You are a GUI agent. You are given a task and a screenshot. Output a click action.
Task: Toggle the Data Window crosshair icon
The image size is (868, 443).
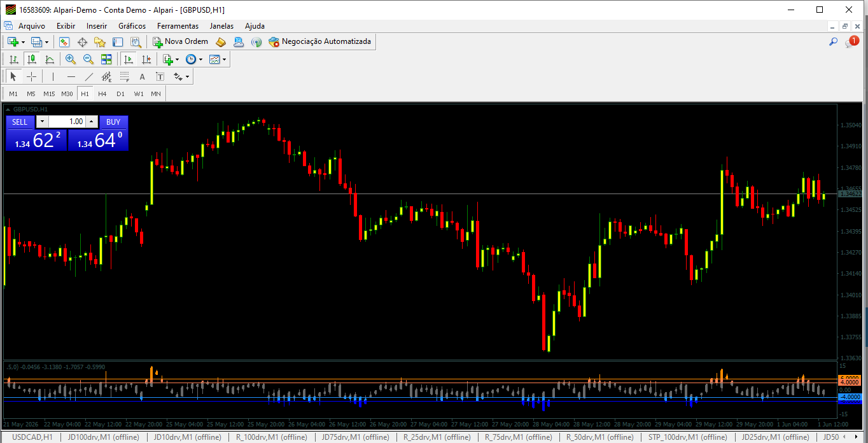[82, 42]
